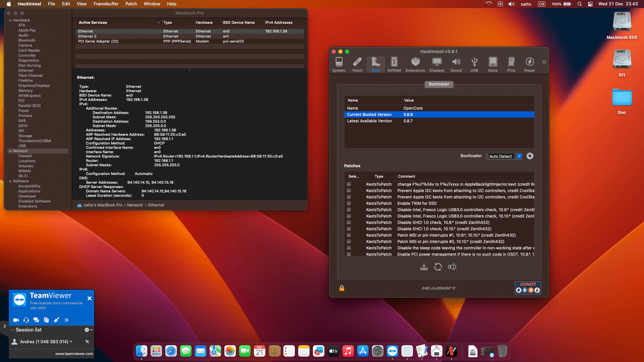Open the Displays section
The height and width of the screenshot is (362, 644).
pyautogui.click(x=436, y=64)
